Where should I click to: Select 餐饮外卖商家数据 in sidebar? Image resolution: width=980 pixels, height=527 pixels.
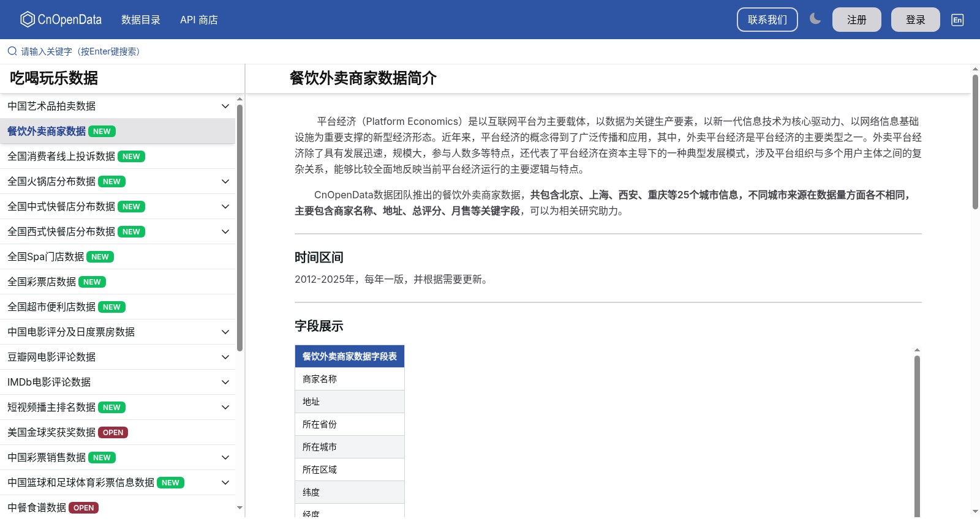coord(118,131)
